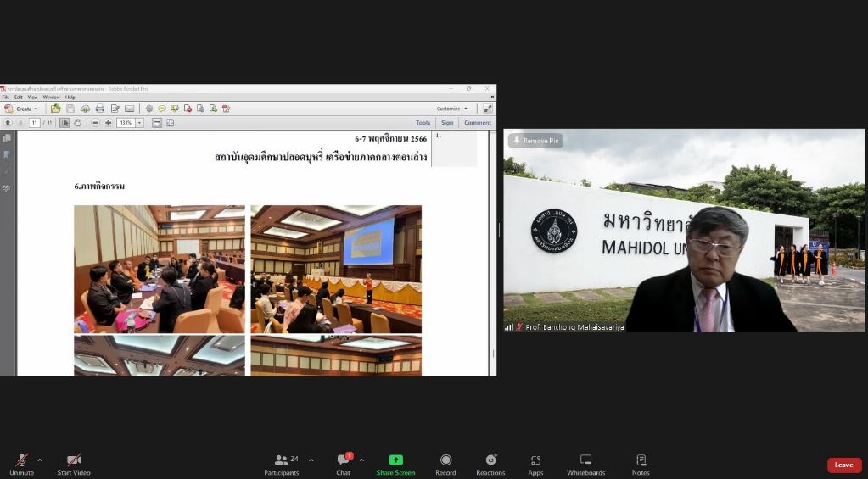Viewport: 868px width, 479px height.
Task: Open the Signatures side panel
Action: [7, 188]
